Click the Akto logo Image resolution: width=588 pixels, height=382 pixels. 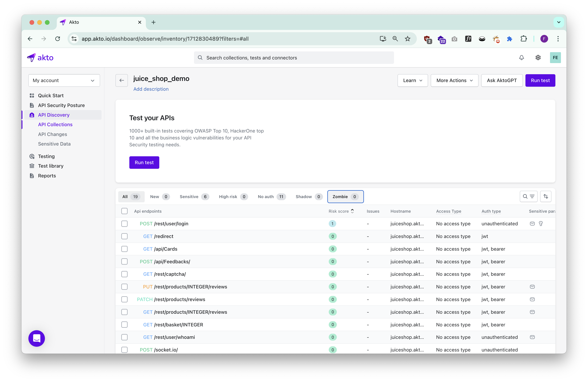(40, 58)
